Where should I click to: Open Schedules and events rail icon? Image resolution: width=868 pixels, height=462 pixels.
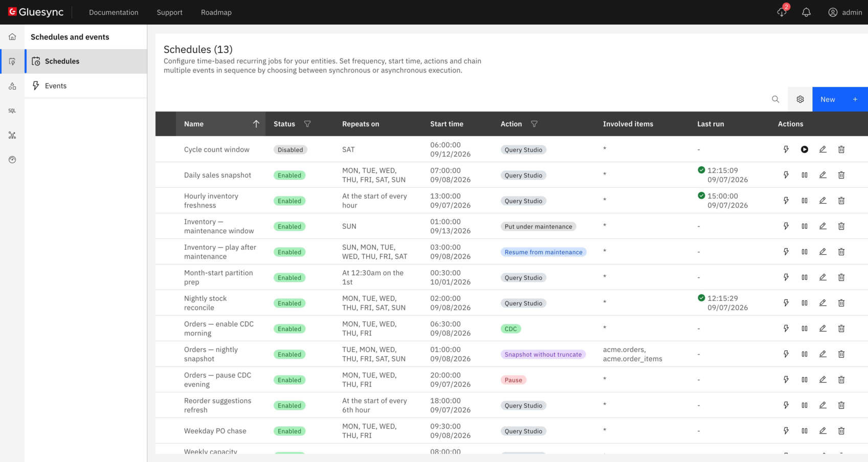point(12,61)
